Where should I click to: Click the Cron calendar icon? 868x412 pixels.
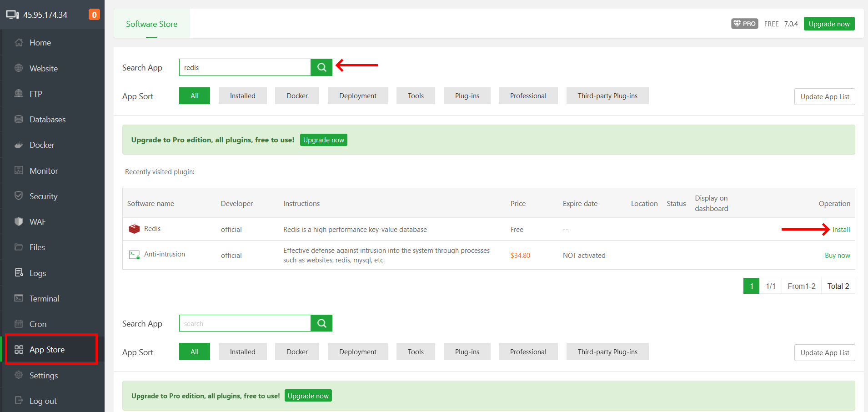19,324
